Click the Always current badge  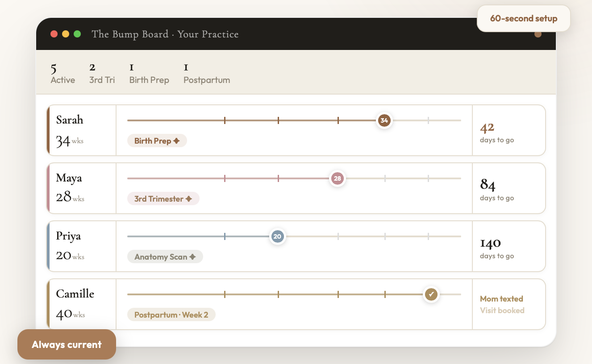click(67, 344)
